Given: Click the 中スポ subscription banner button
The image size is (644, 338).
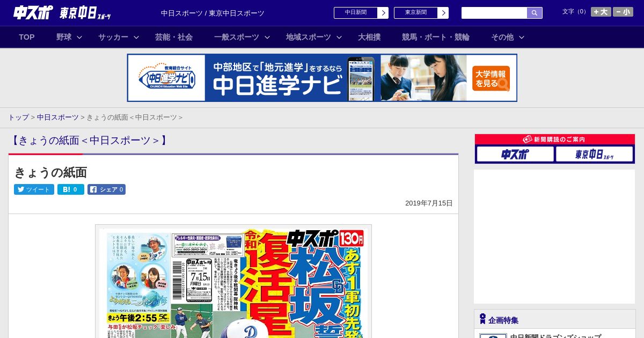Looking at the screenshot, I should pos(515,155).
